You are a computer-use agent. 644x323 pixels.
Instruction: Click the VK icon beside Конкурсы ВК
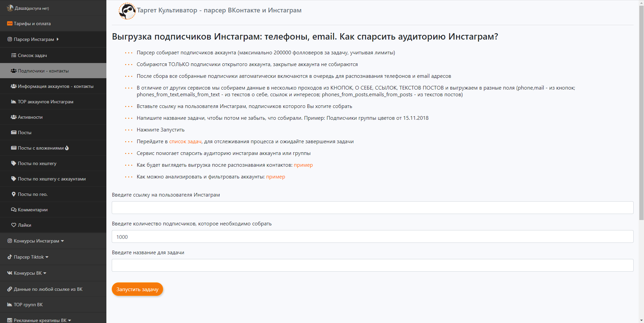click(x=10, y=273)
